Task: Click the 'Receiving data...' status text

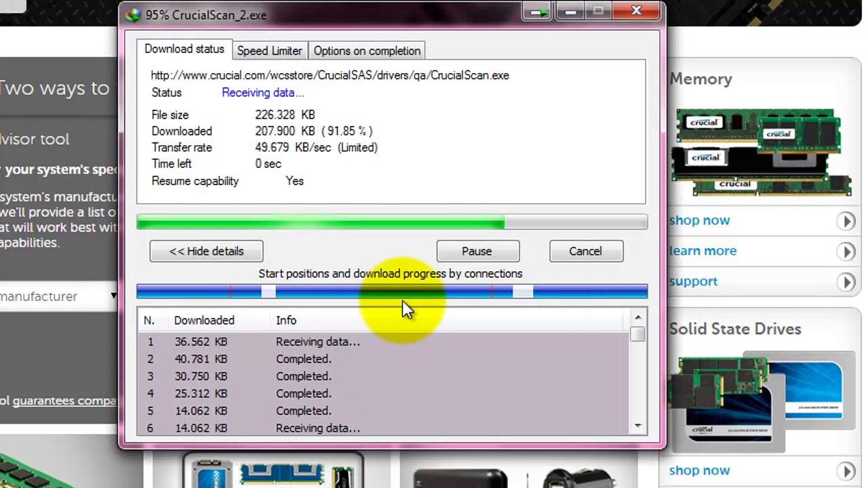Action: pos(262,93)
